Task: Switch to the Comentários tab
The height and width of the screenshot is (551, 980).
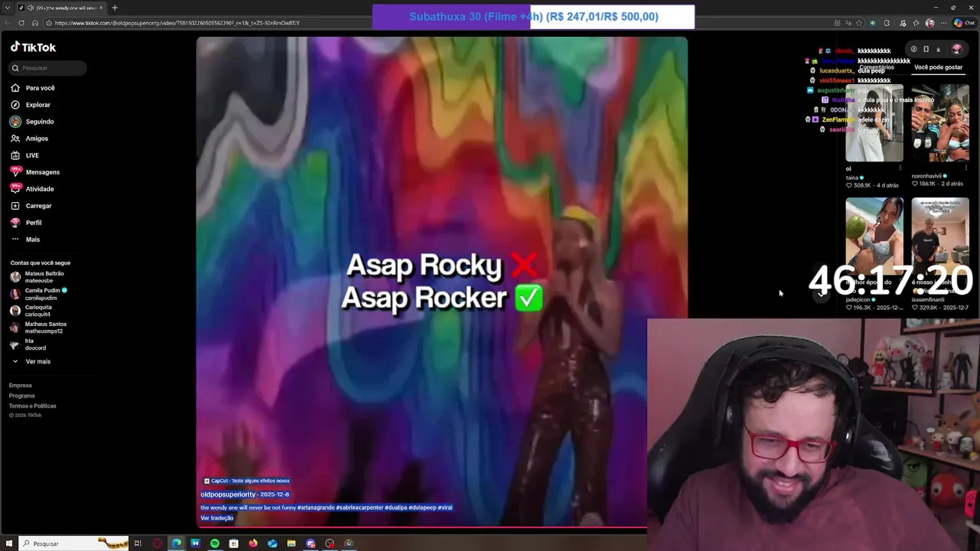Action: coord(877,67)
